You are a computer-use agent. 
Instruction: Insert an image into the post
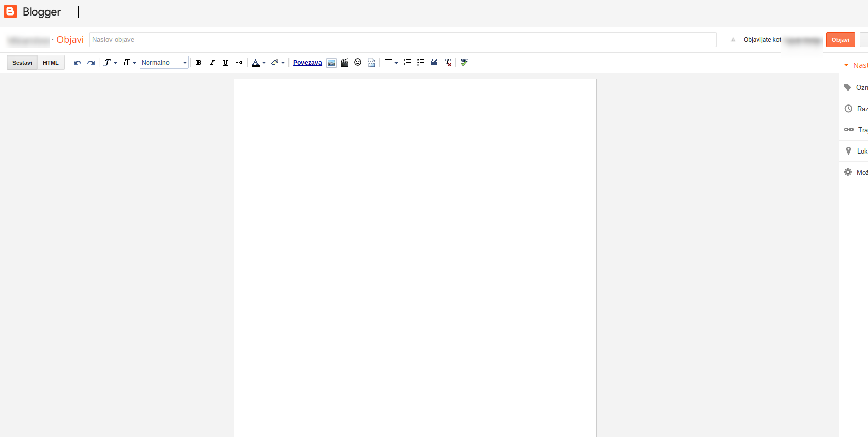(x=331, y=63)
